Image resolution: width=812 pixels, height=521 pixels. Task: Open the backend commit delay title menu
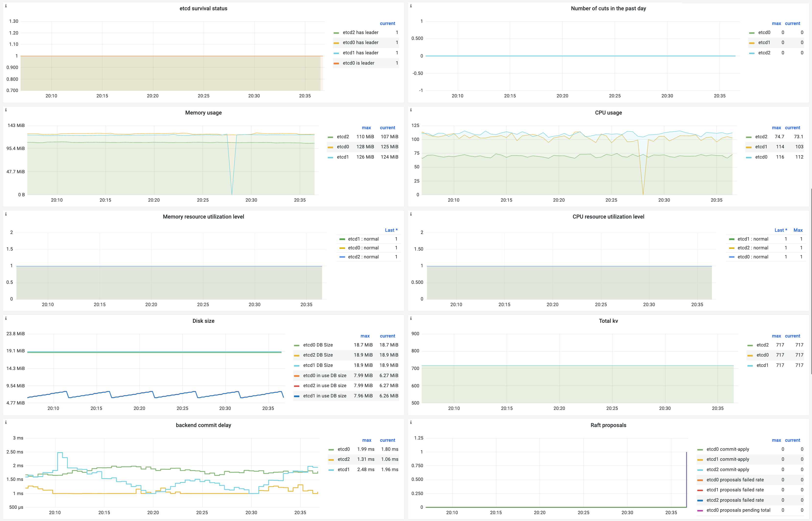tap(203, 425)
